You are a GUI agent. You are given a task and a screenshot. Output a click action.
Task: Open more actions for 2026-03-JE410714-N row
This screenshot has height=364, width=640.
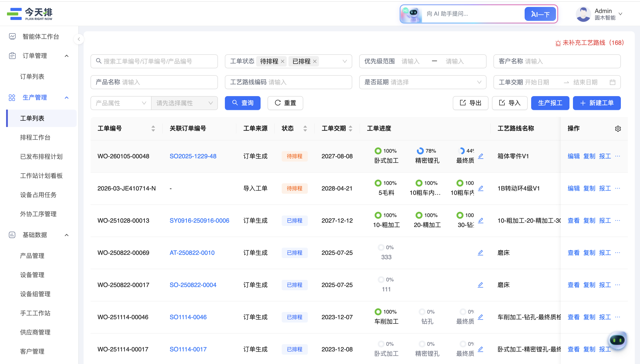(618, 188)
